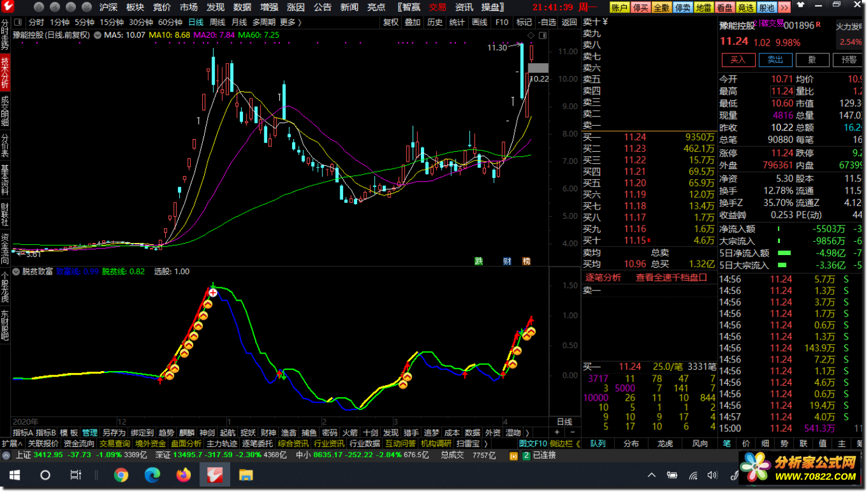This screenshot has width=868, height=492.
Task: Open the Windows Start menu
Action: click(x=15, y=475)
